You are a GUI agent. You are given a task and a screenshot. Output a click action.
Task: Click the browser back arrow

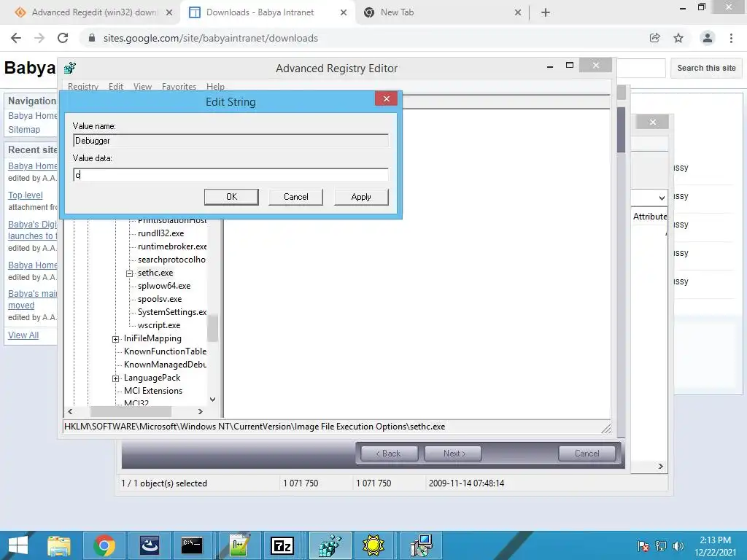point(16,38)
